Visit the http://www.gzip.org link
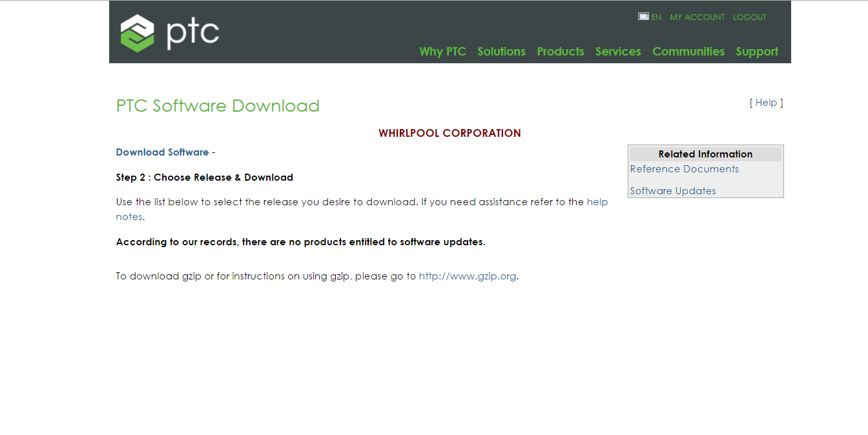The height and width of the screenshot is (435, 868). click(468, 276)
